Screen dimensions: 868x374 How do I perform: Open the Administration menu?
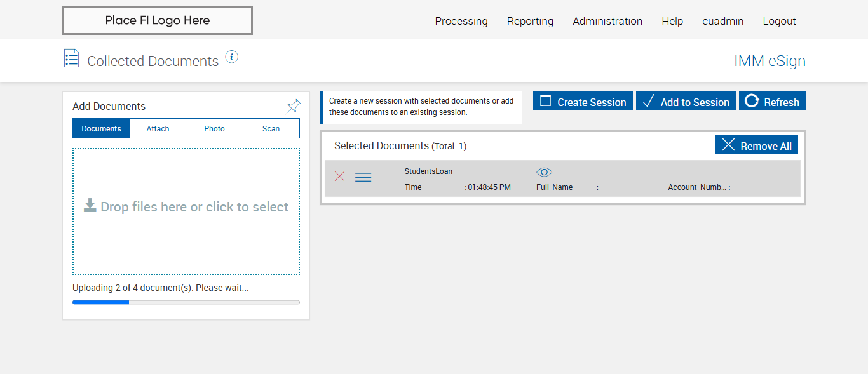pyautogui.click(x=607, y=21)
